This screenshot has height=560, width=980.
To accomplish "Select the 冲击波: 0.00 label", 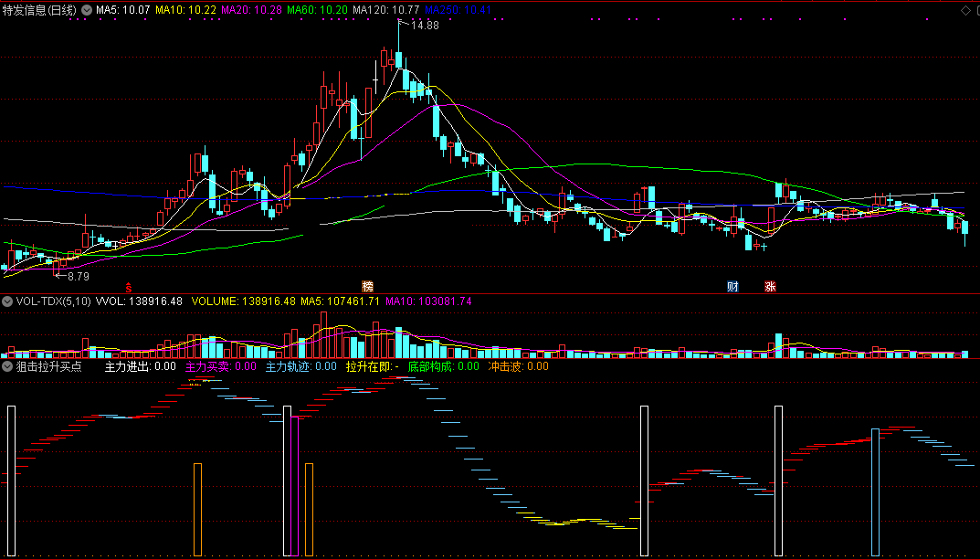I will pos(518,366).
